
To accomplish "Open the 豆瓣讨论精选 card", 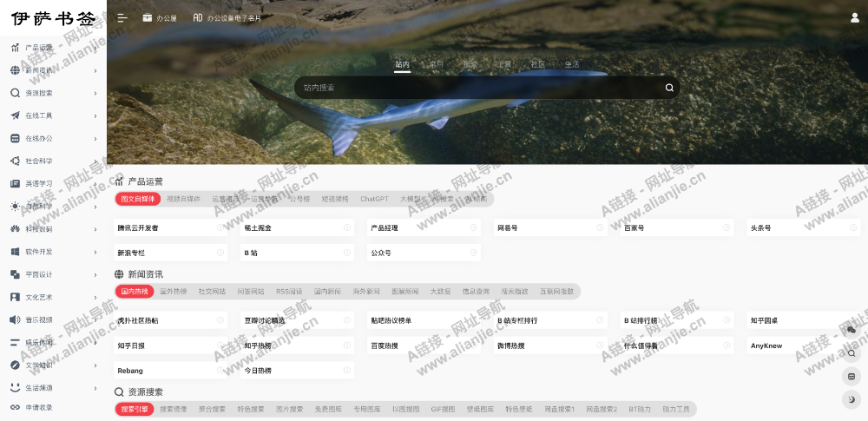I will (297, 320).
